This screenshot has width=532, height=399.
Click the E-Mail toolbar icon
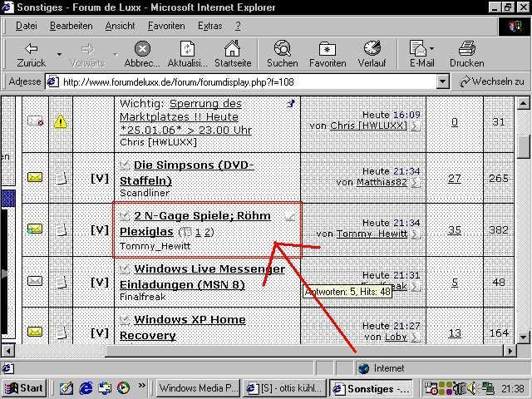point(420,54)
